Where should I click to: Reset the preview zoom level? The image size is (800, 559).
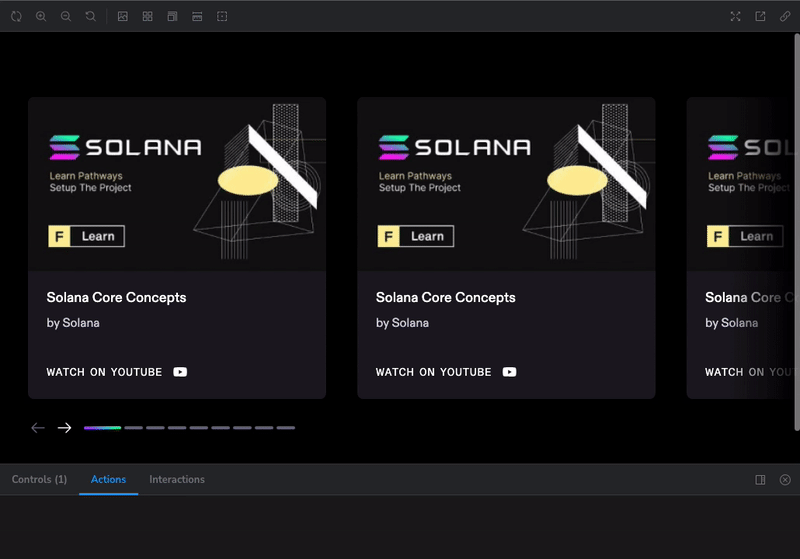point(91,16)
